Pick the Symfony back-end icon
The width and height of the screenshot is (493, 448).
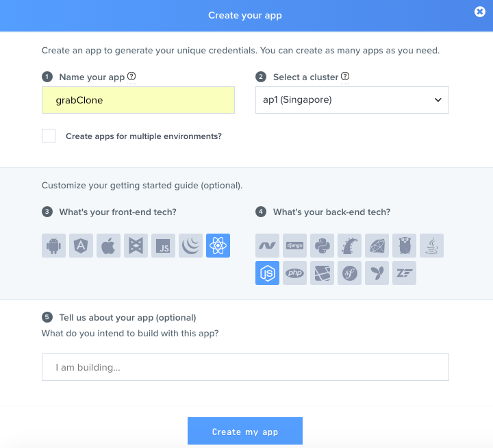click(349, 273)
